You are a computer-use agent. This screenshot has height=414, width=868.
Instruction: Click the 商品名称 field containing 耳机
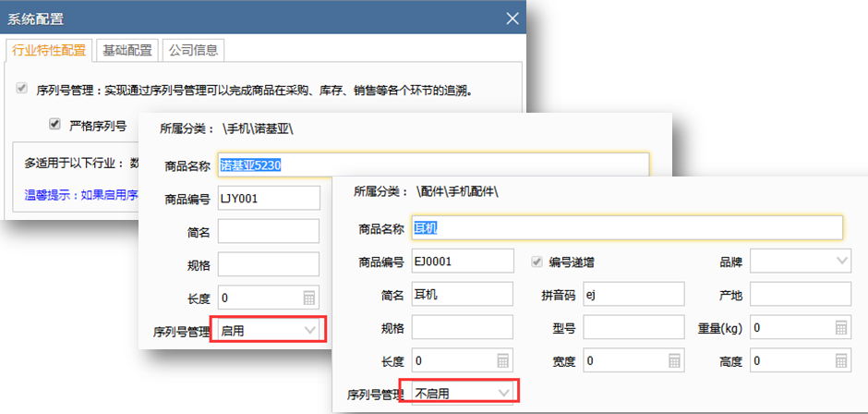[x=627, y=227]
